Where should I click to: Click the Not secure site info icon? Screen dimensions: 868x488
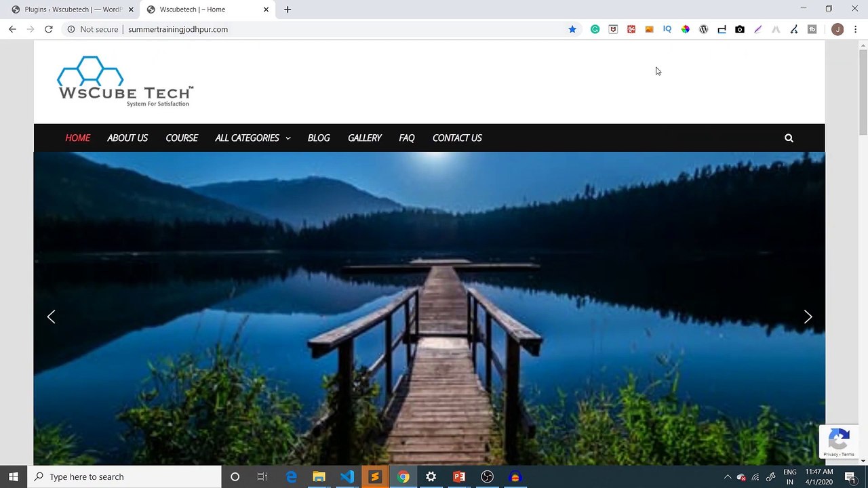[x=71, y=29]
